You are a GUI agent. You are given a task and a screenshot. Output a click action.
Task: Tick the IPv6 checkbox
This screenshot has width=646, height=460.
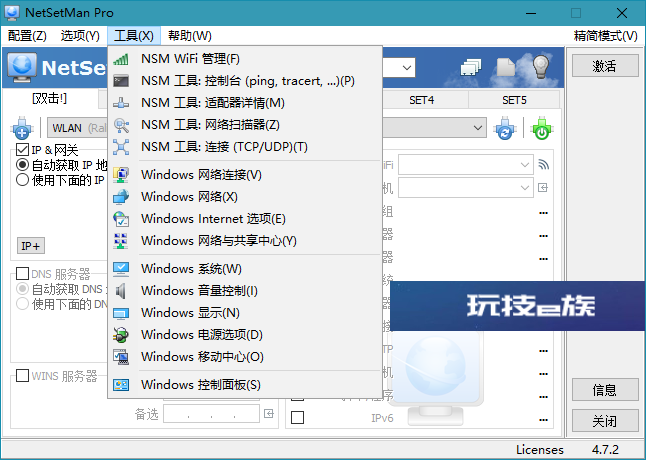coord(297,417)
